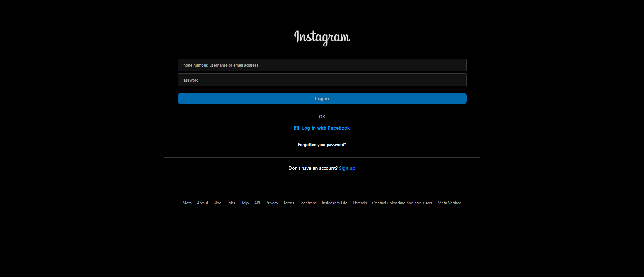Open the About footer link

[202, 203]
